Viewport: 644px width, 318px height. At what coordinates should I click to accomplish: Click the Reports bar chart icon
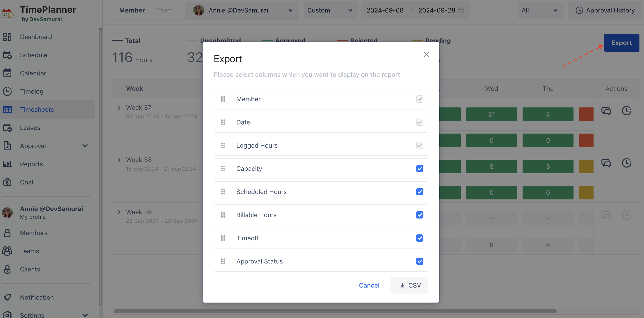click(x=7, y=164)
